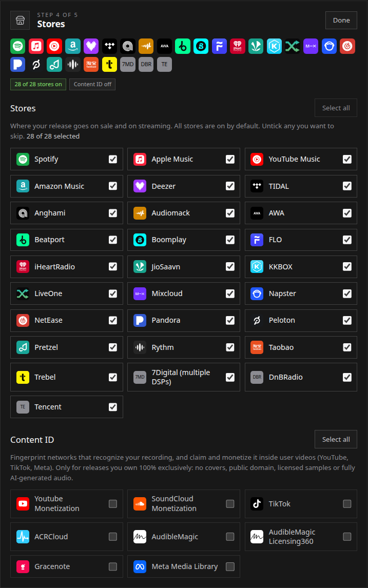Screen dimensions: 368x588
Task: Click the 'Audiomack' store label
Action: pyautogui.click(x=171, y=213)
